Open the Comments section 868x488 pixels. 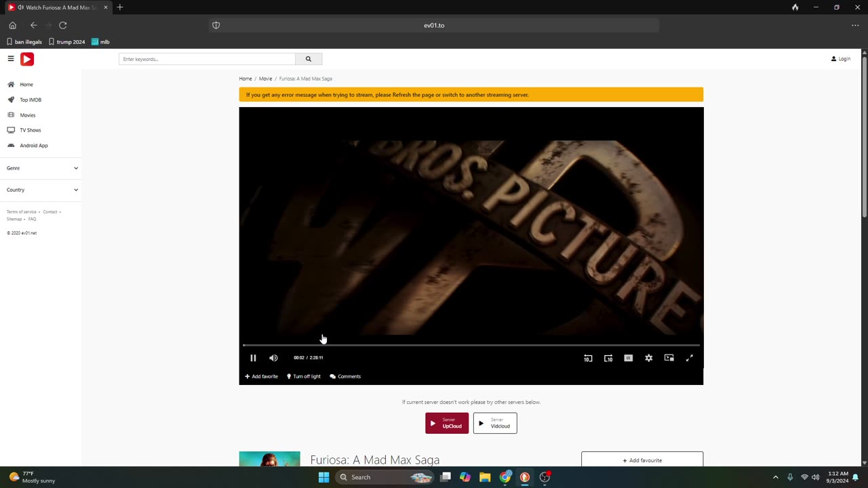tap(345, 376)
